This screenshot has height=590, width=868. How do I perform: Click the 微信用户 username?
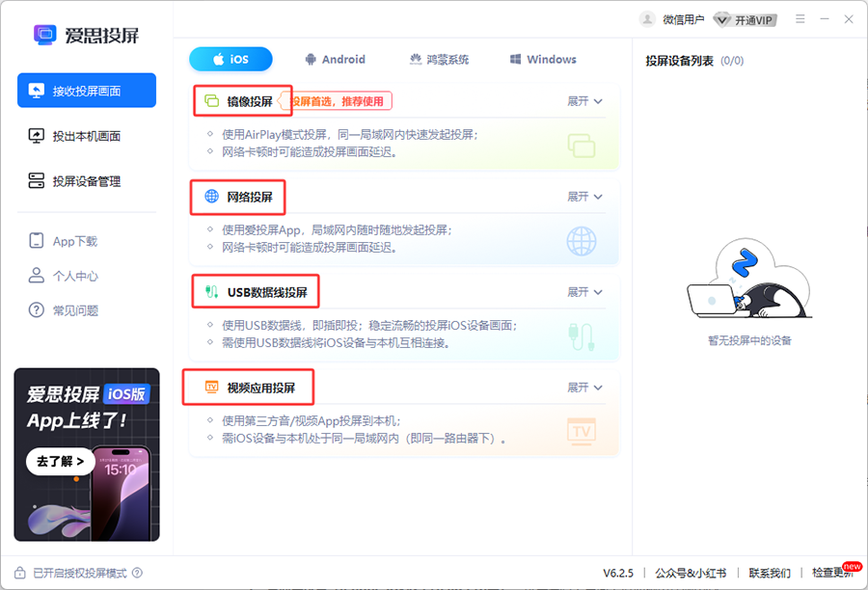(683, 20)
